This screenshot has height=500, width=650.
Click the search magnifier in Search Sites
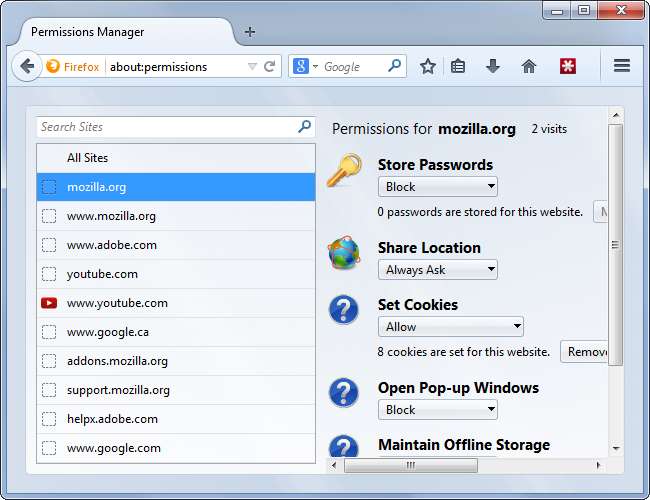(x=304, y=127)
